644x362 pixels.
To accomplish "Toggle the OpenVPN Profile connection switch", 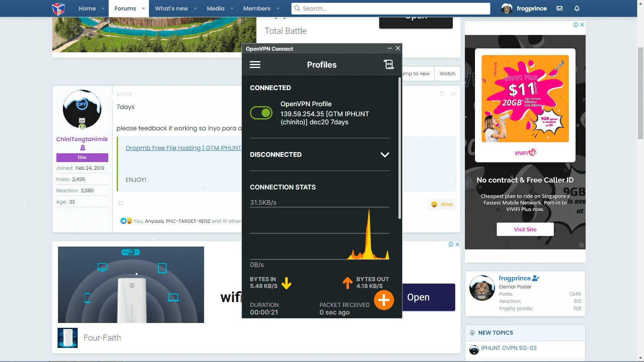I will [x=261, y=113].
